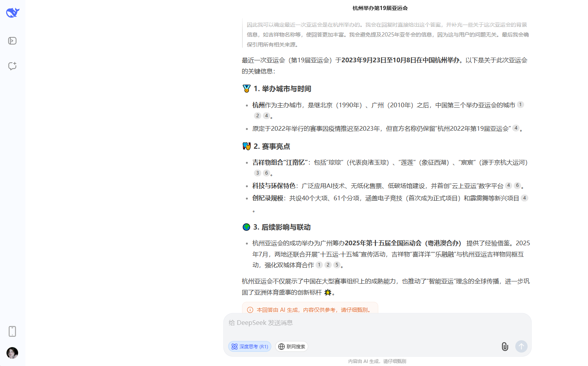Viewport: 588px width, 366px height.
Task: Toggle the 联网搜索 web search option
Action: [292, 346]
